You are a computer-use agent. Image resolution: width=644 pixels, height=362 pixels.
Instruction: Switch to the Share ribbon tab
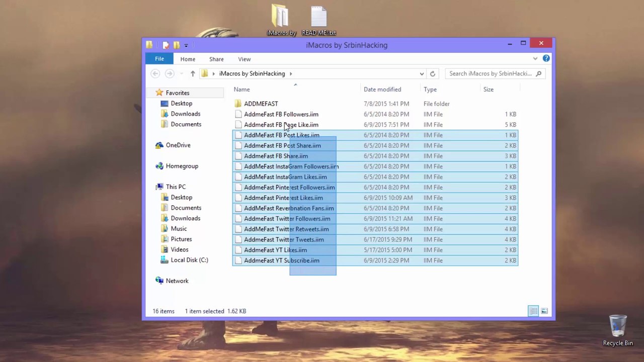(x=216, y=59)
